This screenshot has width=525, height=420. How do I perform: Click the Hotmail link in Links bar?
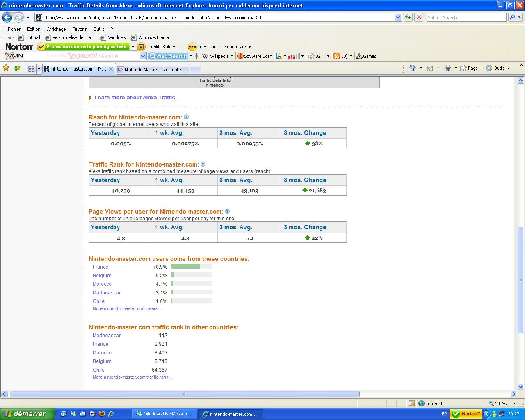[29, 37]
